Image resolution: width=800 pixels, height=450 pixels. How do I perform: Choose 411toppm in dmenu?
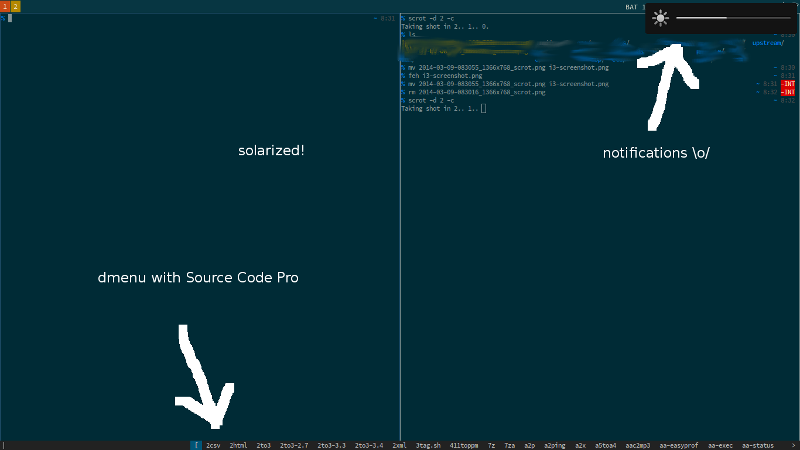[464, 446]
